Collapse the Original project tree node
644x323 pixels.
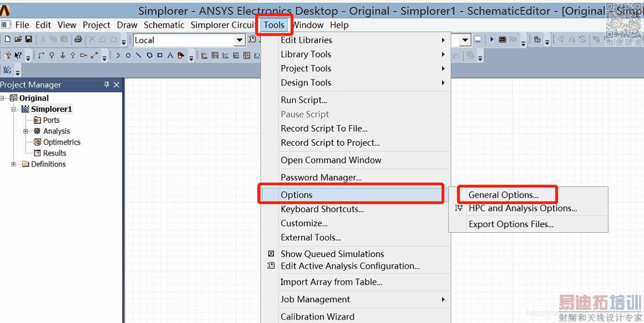2,98
